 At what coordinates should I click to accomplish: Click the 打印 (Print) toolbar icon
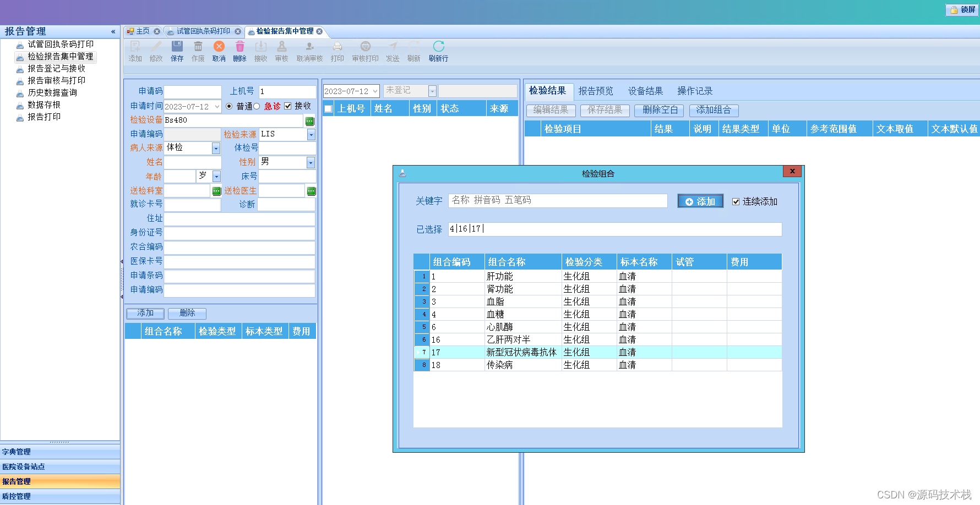337,51
